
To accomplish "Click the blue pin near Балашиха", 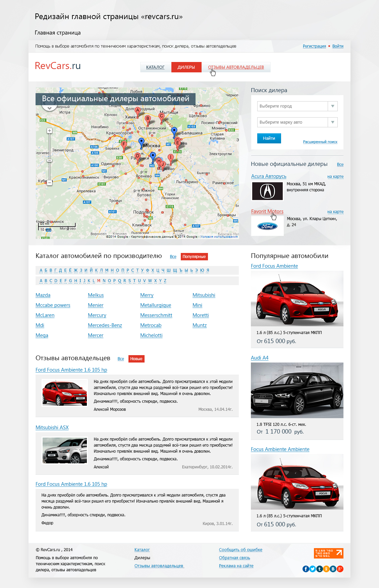I will coord(174,132).
